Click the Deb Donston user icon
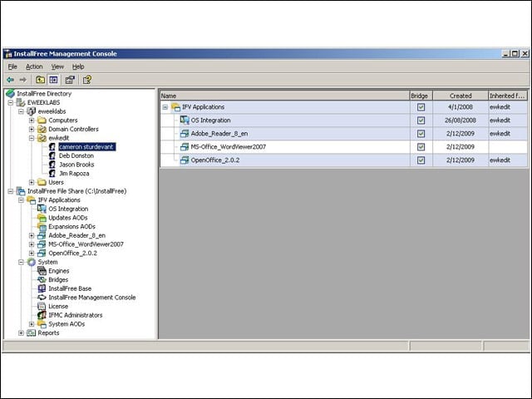 pyautogui.click(x=52, y=155)
